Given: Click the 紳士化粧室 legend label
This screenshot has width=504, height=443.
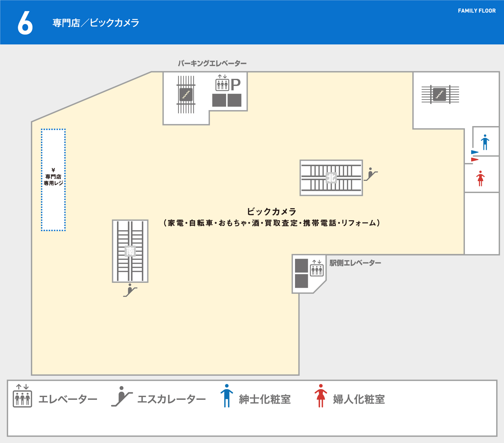Looking at the screenshot, I should tap(265, 399).
